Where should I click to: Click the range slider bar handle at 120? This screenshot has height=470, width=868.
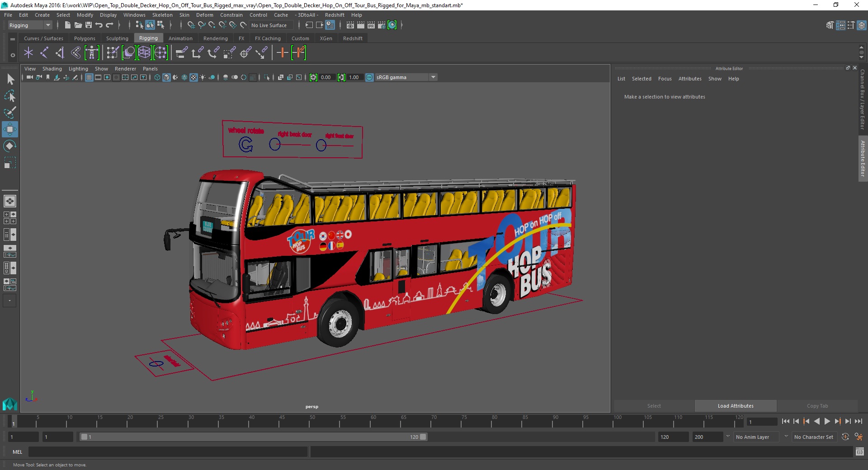click(x=423, y=437)
